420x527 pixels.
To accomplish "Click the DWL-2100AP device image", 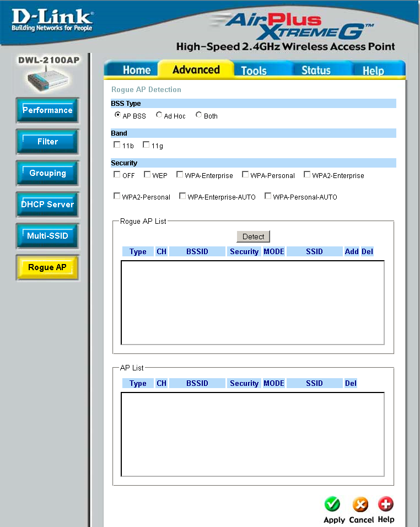I will (48, 80).
